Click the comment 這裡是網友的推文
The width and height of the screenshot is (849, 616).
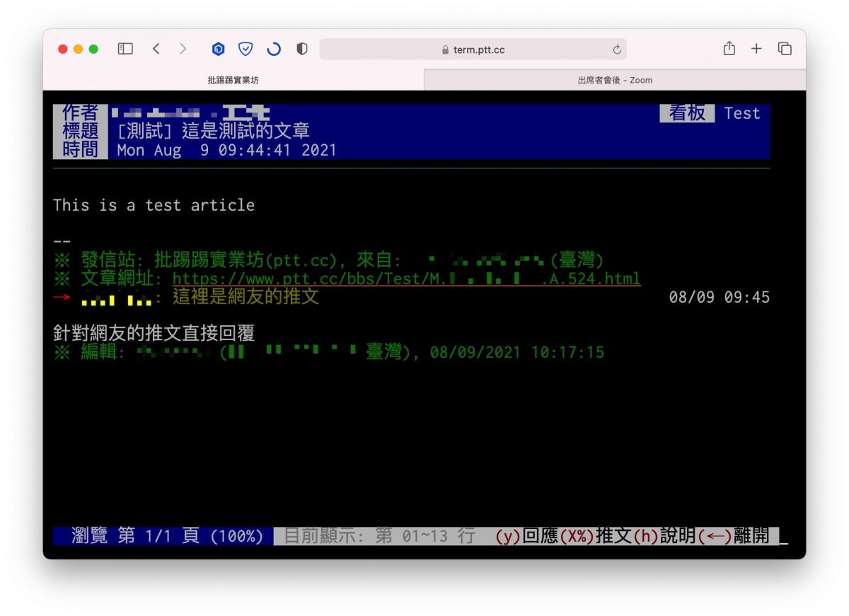click(246, 297)
